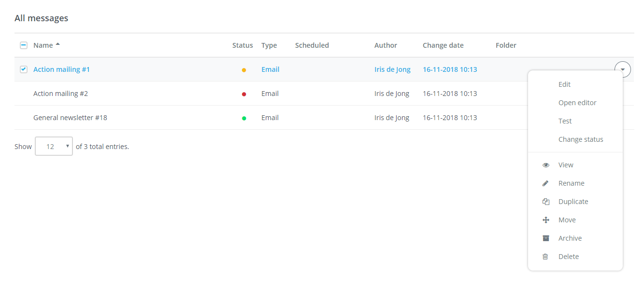The width and height of the screenshot is (644, 286).
Task: Collapse the row actions dropdown arrow button
Action: click(x=623, y=69)
